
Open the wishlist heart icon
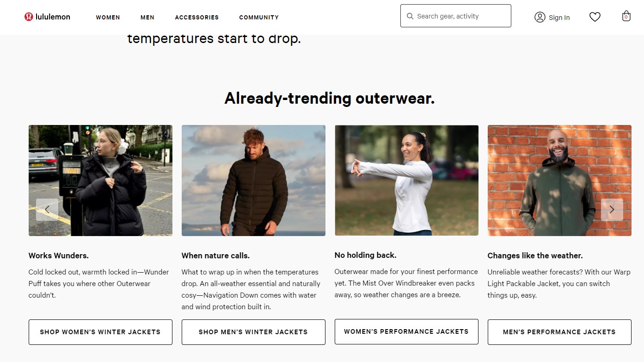pos(595,17)
